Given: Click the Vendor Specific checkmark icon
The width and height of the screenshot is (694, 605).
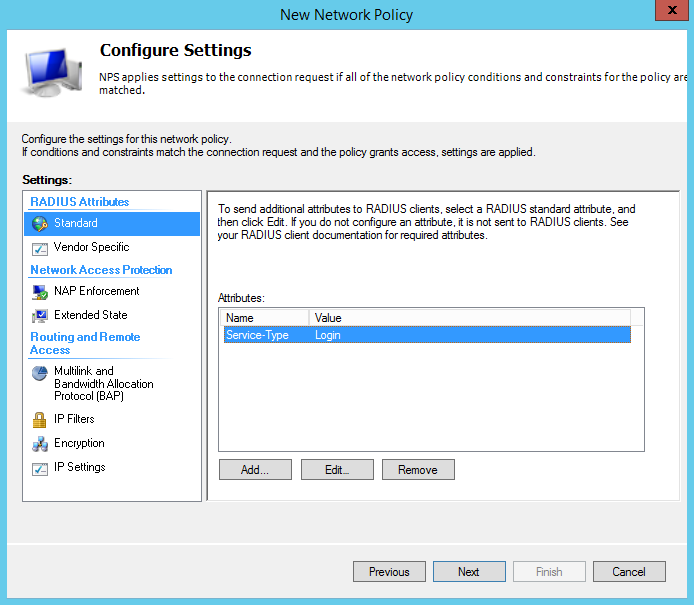Looking at the screenshot, I should click(40, 248).
